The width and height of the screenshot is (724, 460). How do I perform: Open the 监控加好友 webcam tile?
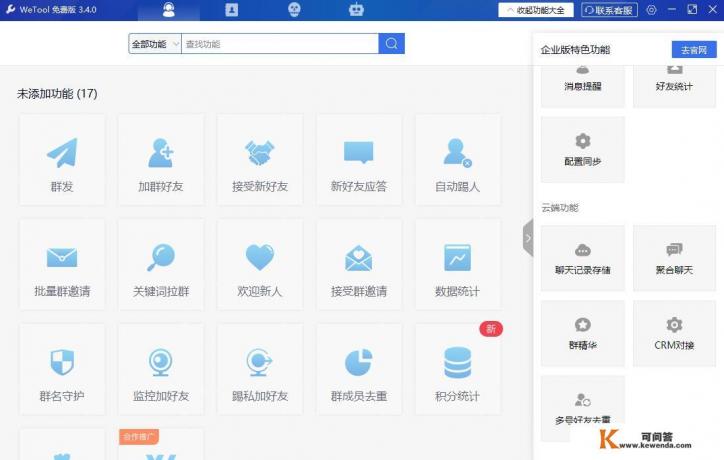(161, 369)
